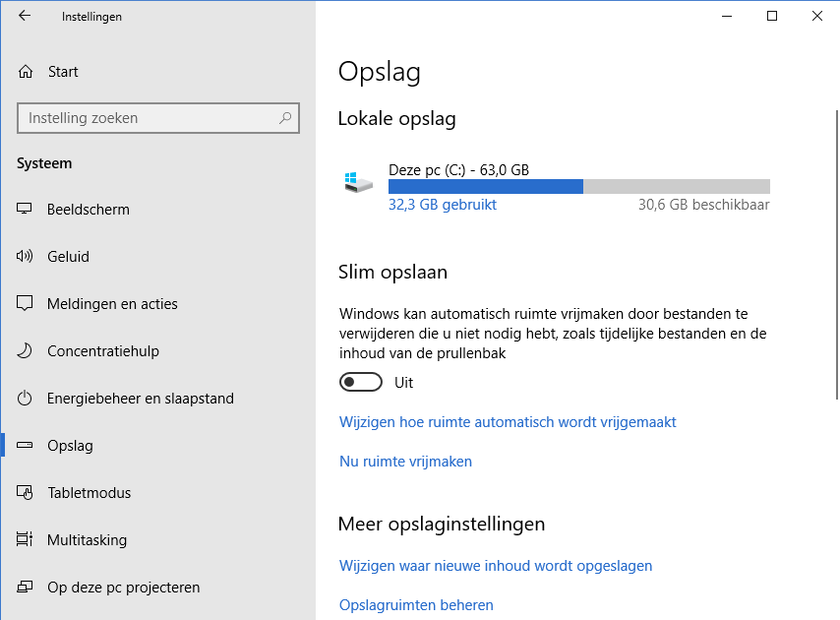Click the Tabletmodus icon
Image resolution: width=840 pixels, height=620 pixels.
coord(26,493)
